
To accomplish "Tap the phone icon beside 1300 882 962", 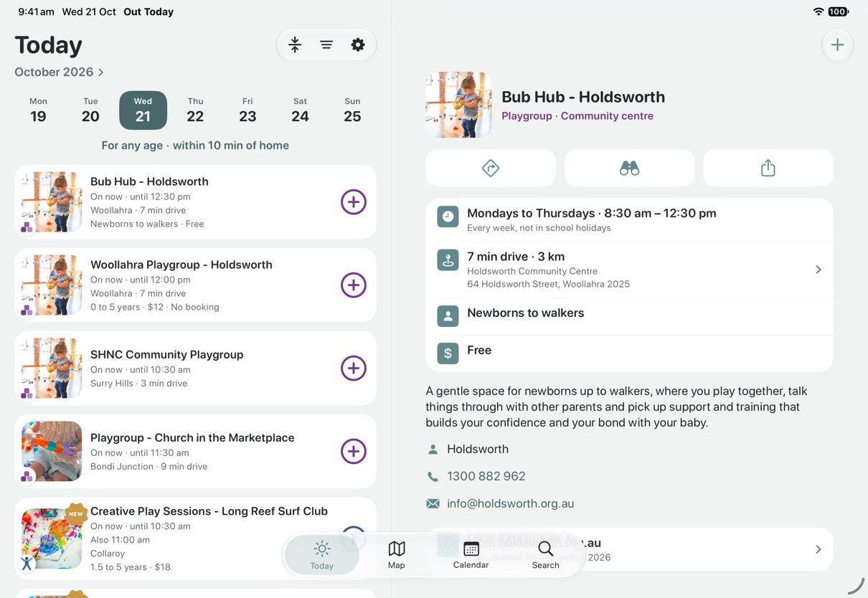I will (x=433, y=476).
